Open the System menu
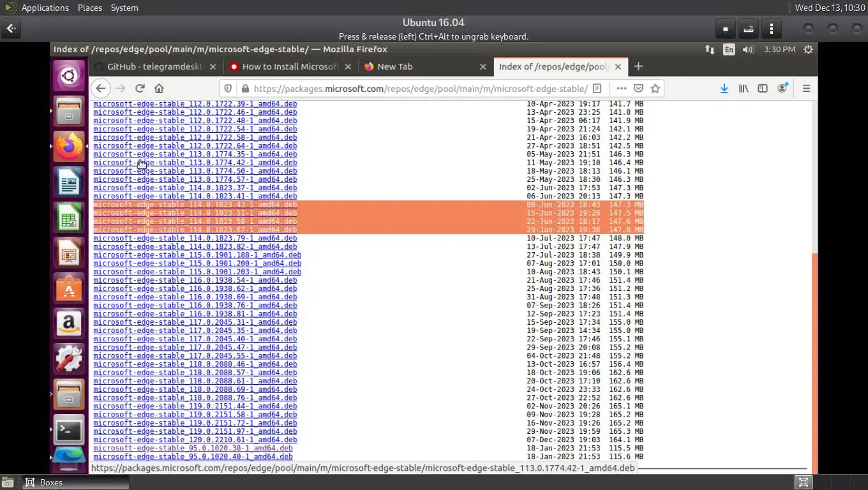This screenshot has height=490, width=868. (124, 8)
